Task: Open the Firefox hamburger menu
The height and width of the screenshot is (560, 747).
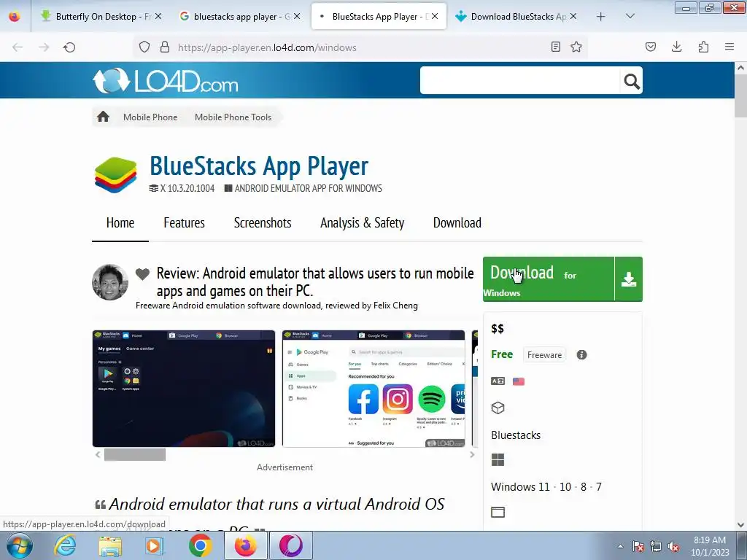Action: click(x=729, y=47)
